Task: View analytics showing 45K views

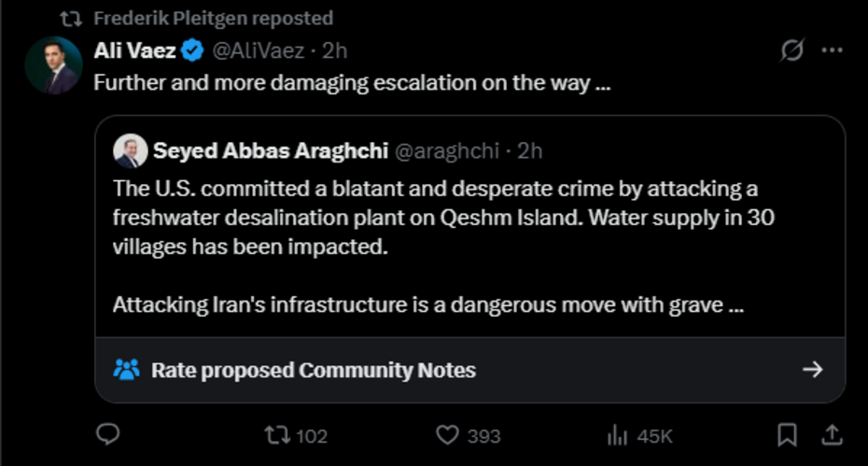Action: (618, 435)
